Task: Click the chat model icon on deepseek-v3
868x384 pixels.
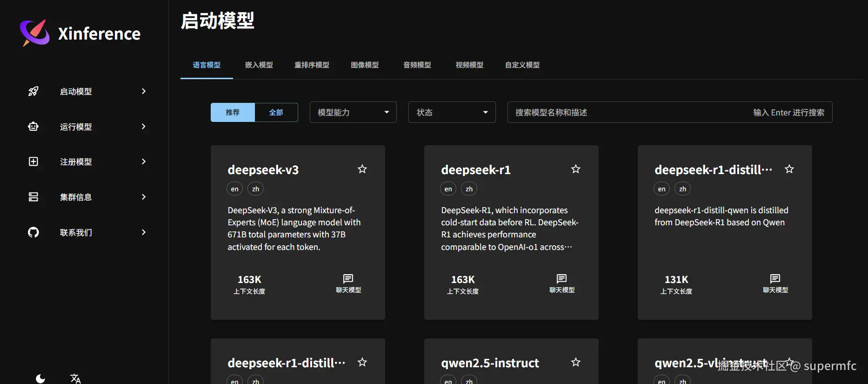Action: 348,279
